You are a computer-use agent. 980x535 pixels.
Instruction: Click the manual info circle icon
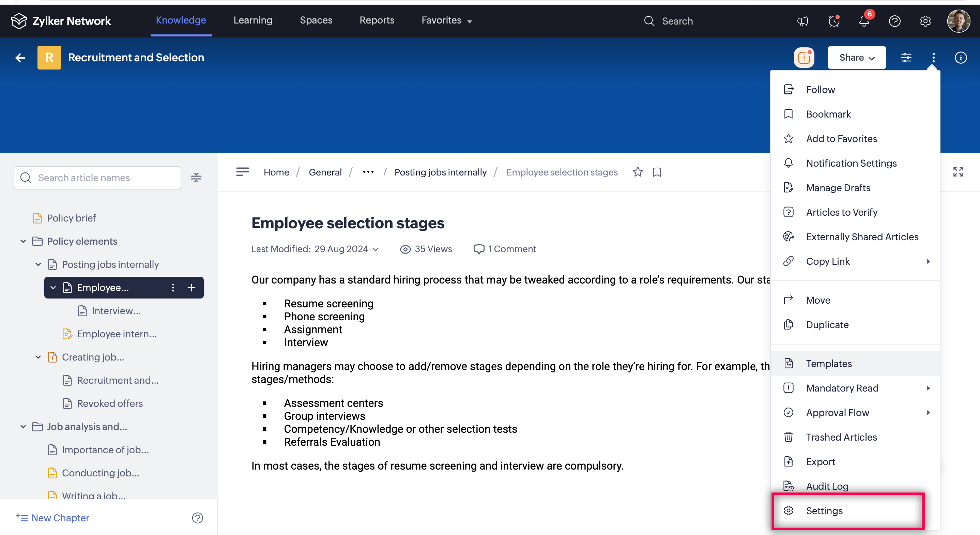[x=960, y=58]
